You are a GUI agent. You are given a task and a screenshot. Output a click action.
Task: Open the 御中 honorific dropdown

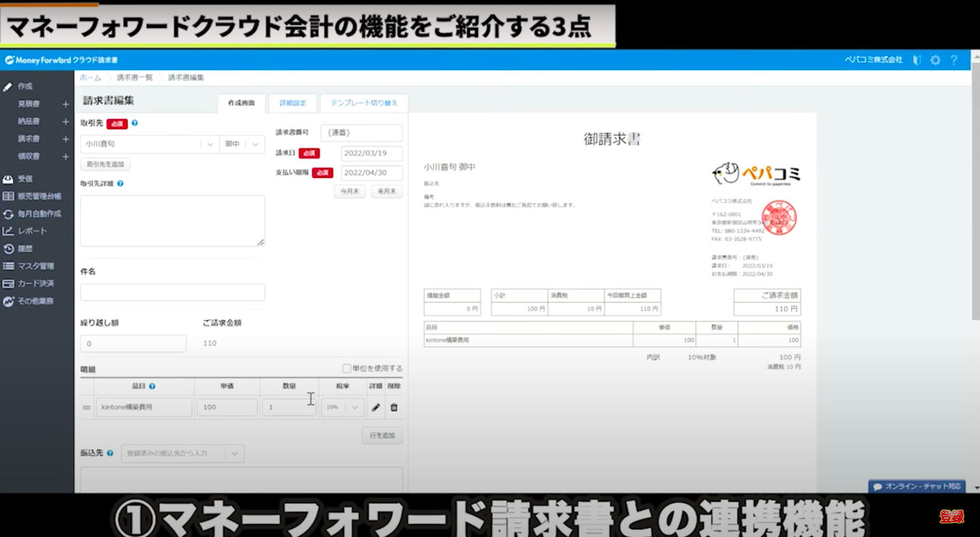tap(255, 144)
